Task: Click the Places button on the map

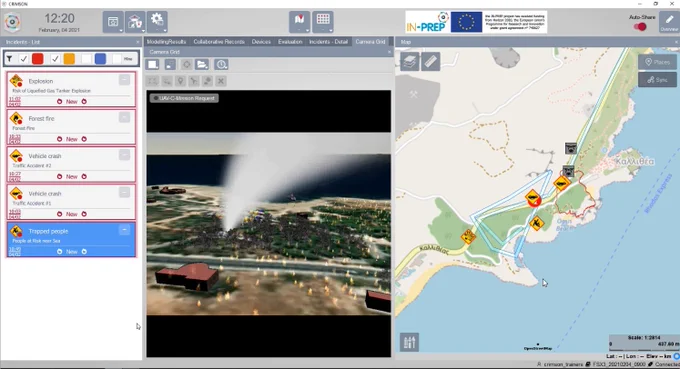Action: coord(657,62)
